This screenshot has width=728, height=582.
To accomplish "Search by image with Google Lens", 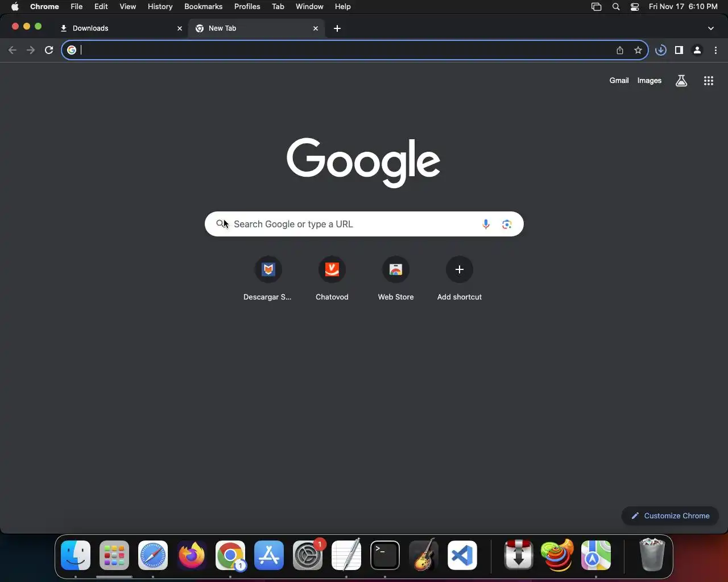I will (507, 224).
